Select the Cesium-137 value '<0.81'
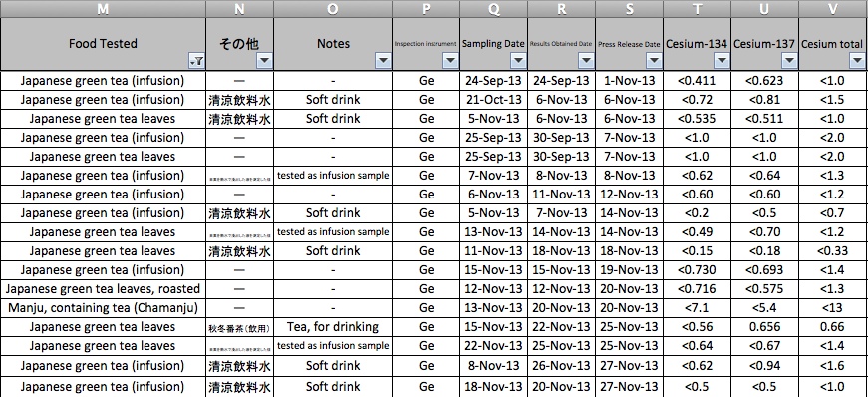The width and height of the screenshot is (868, 397). click(764, 100)
